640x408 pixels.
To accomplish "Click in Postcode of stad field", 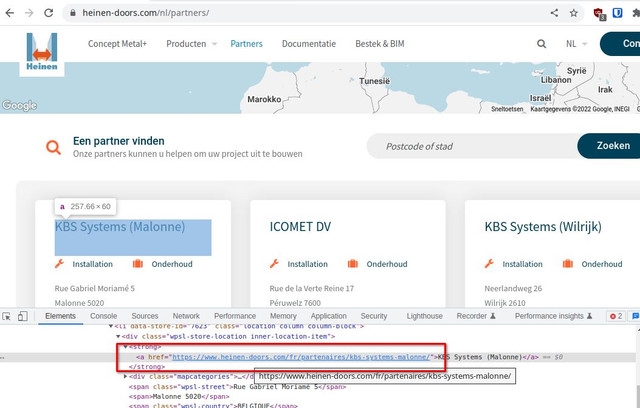I will (x=472, y=146).
